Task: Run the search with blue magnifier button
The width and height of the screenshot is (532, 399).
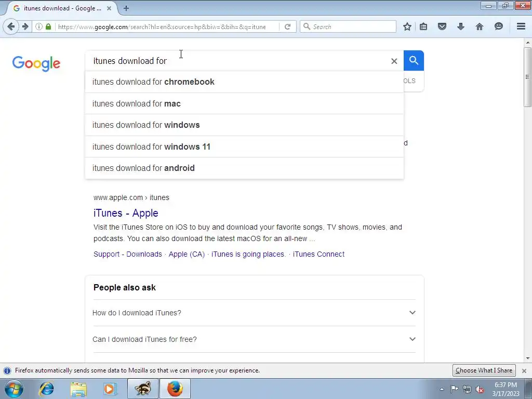Action: [414, 60]
